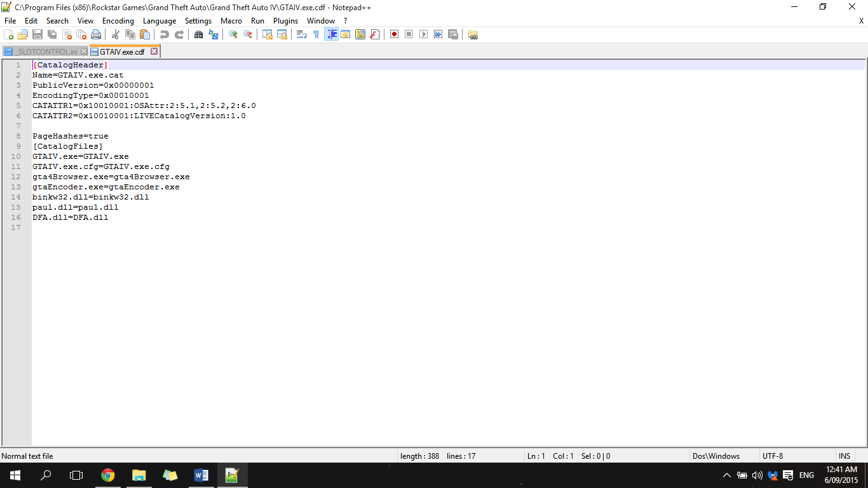
Task: Click the Save All toolbar icon
Action: [x=52, y=34]
